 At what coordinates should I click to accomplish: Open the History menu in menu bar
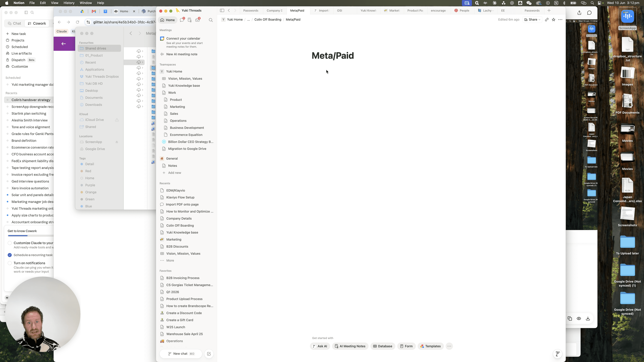pos(69,3)
